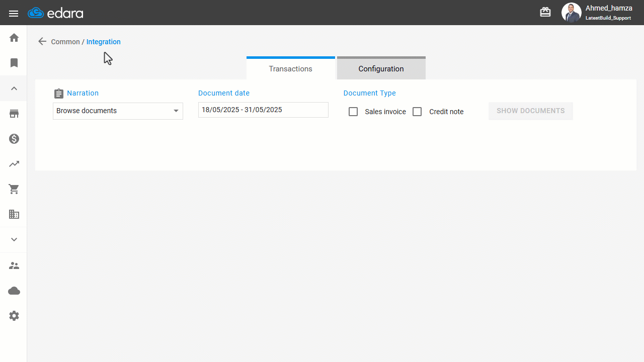Open Ahmed_hamza profile avatar
Screen dimensions: 644x362
[x=571, y=13]
